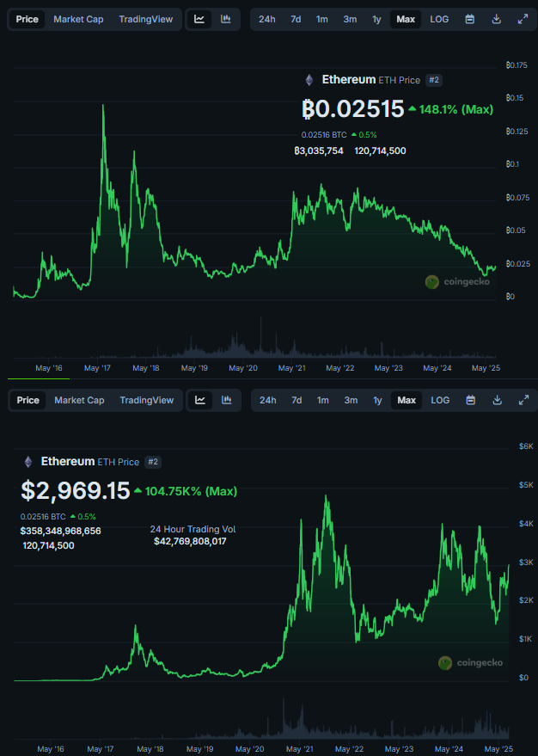
Task: Click the download icon in the bottom chart
Action: pos(498,400)
